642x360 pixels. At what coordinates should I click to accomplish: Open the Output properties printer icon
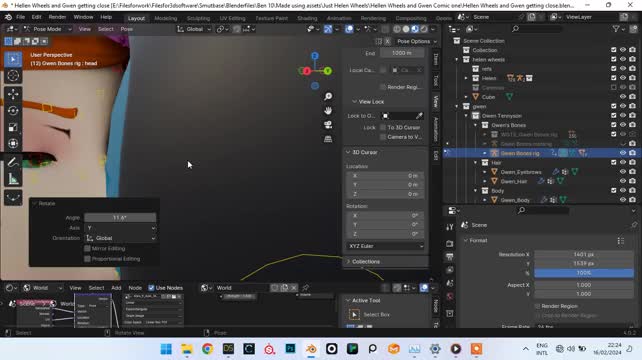(450, 257)
